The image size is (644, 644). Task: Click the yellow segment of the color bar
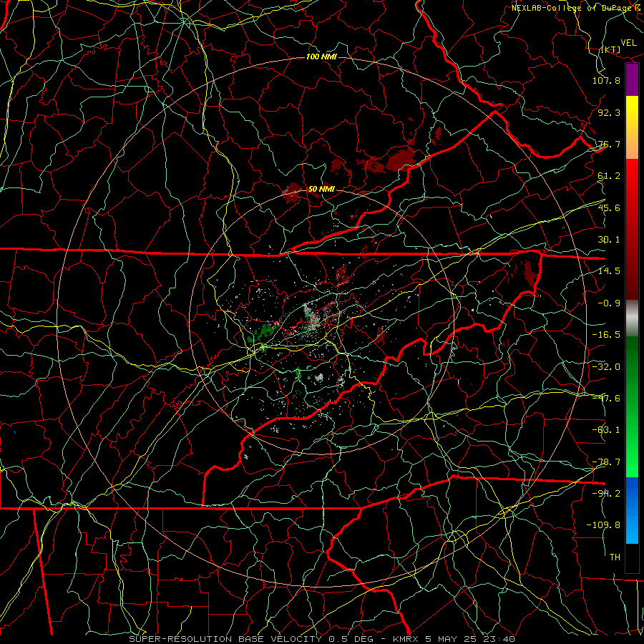point(632,111)
